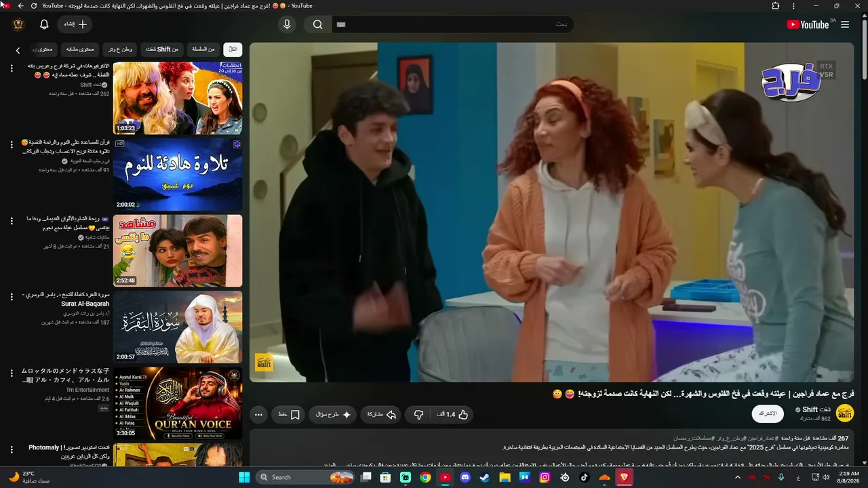The width and height of the screenshot is (868, 488).
Task: Click the Create (إنشاء) button
Action: pos(75,24)
